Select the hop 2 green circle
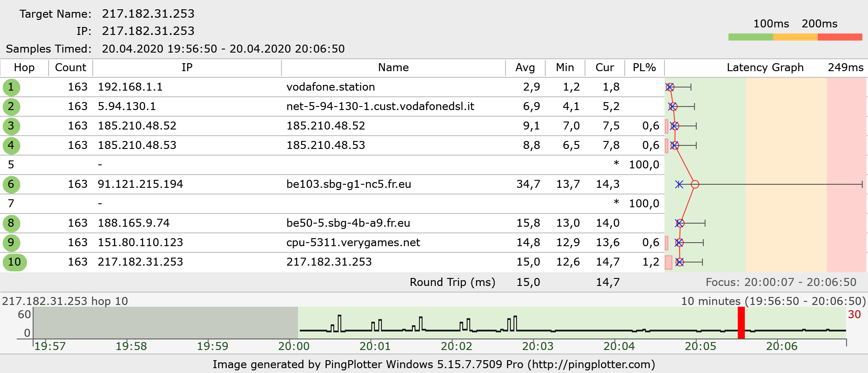Screen dimensions: 868x373 click(11, 107)
